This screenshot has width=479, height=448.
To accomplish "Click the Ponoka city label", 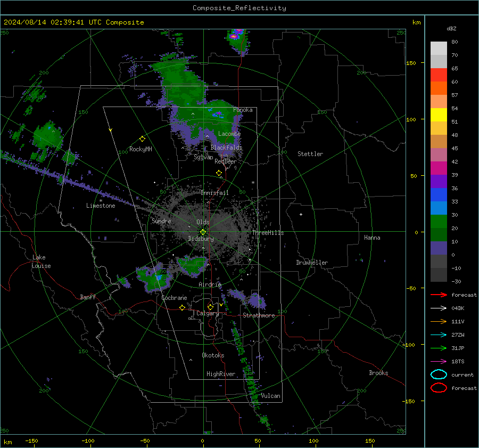I will (243, 110).
